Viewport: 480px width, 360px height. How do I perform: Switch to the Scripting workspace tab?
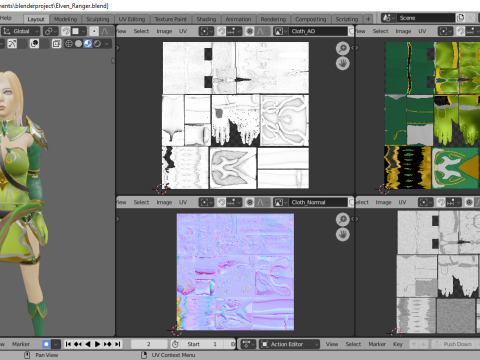pyautogui.click(x=347, y=19)
